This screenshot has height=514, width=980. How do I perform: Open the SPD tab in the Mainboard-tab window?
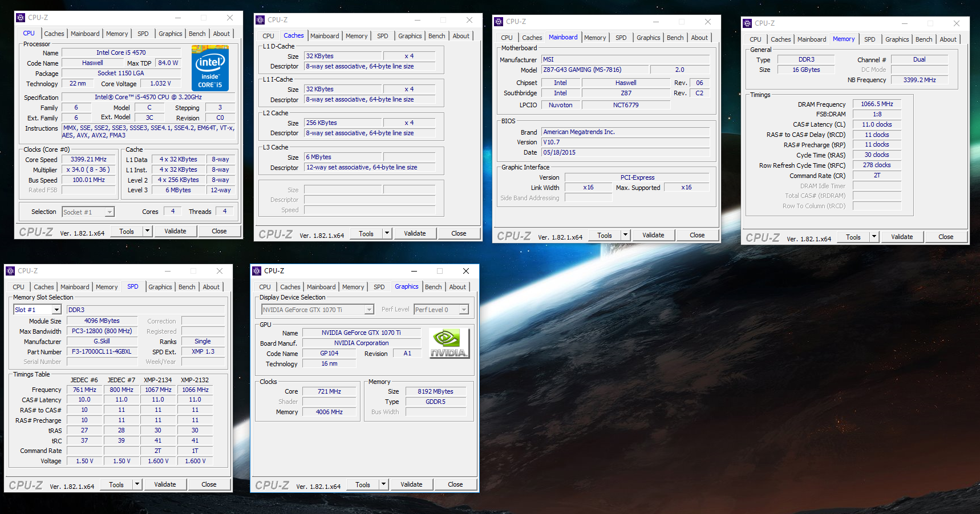tap(621, 38)
